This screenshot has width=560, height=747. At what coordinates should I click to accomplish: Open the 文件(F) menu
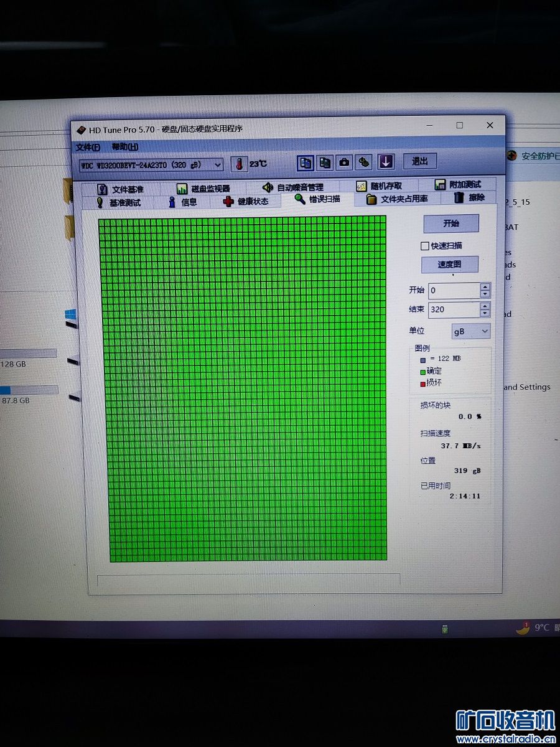(88, 148)
